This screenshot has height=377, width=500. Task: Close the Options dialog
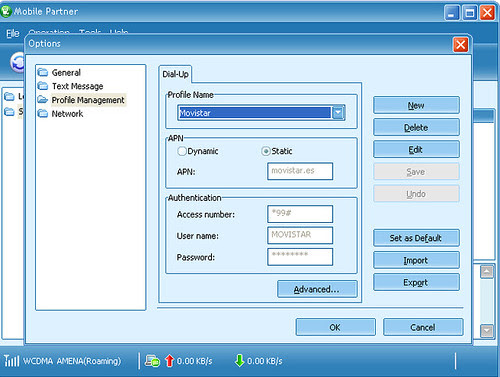point(461,44)
